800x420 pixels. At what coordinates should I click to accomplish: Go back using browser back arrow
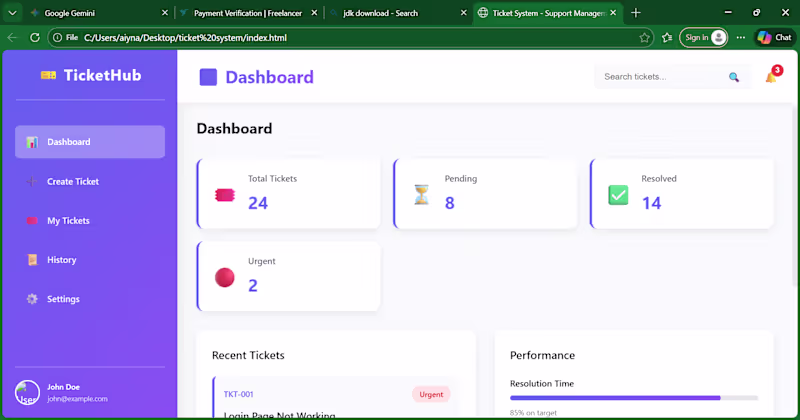12,37
